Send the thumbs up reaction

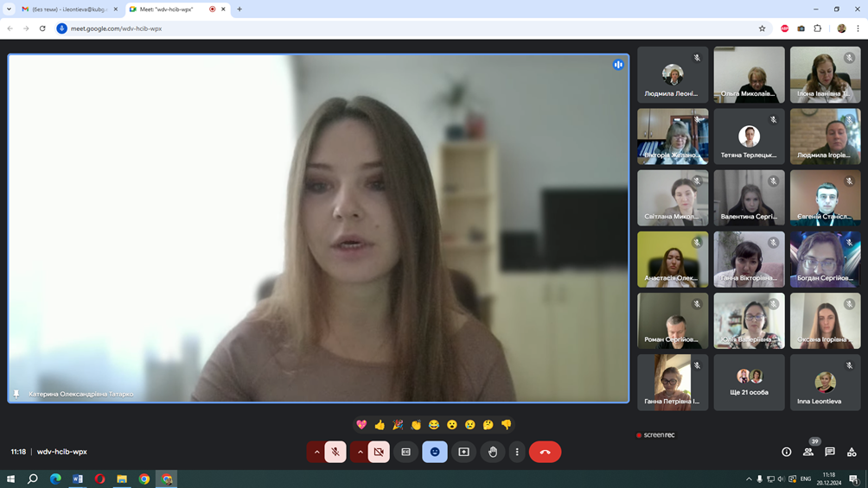click(x=380, y=425)
